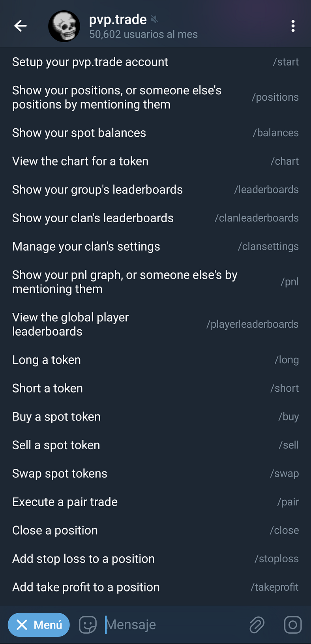
Task: Choose Manage your clan's settings command
Action: tap(155, 247)
